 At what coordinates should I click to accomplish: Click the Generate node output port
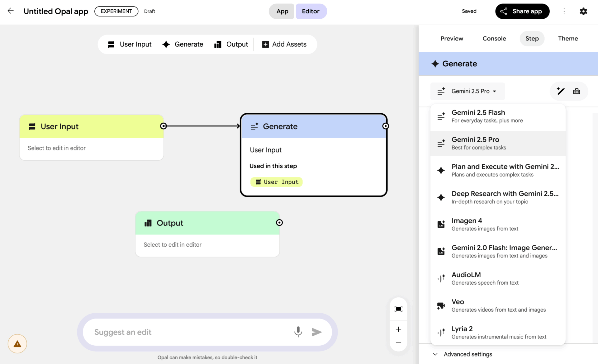click(386, 126)
